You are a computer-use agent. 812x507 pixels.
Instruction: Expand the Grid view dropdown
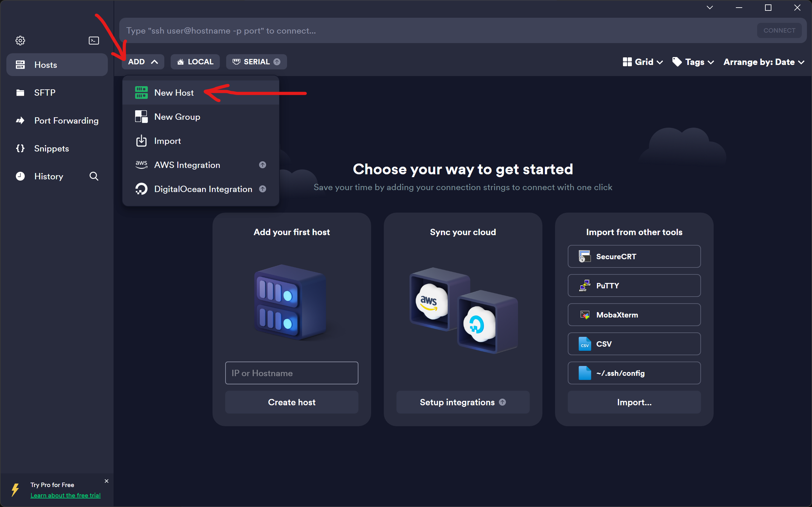pyautogui.click(x=643, y=62)
